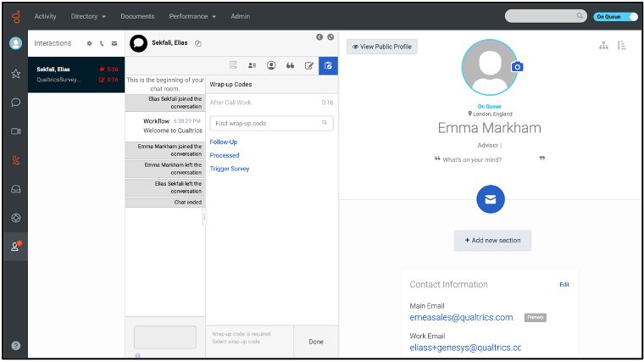
Task: Open the Documents menu
Action: (x=137, y=16)
